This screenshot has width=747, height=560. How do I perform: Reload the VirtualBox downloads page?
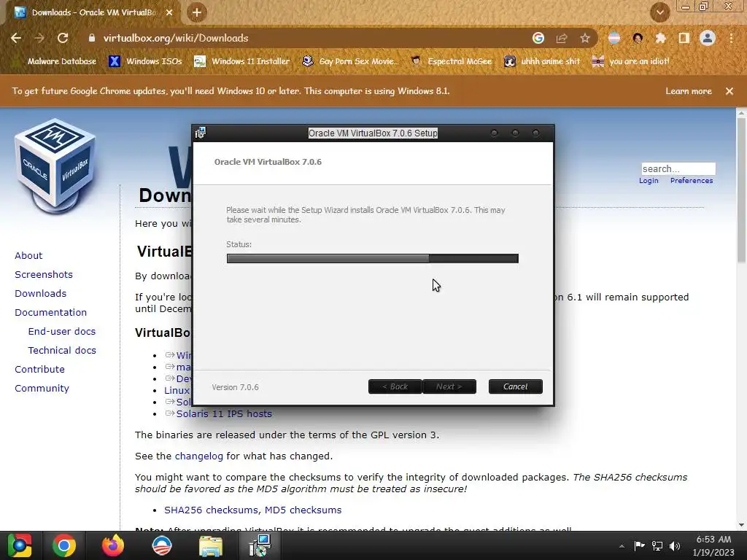(x=63, y=38)
